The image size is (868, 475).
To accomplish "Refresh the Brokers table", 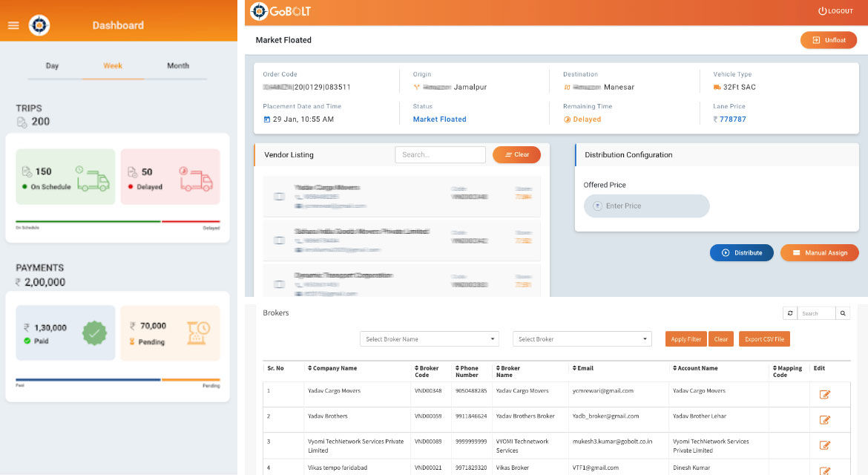I will 790,313.
